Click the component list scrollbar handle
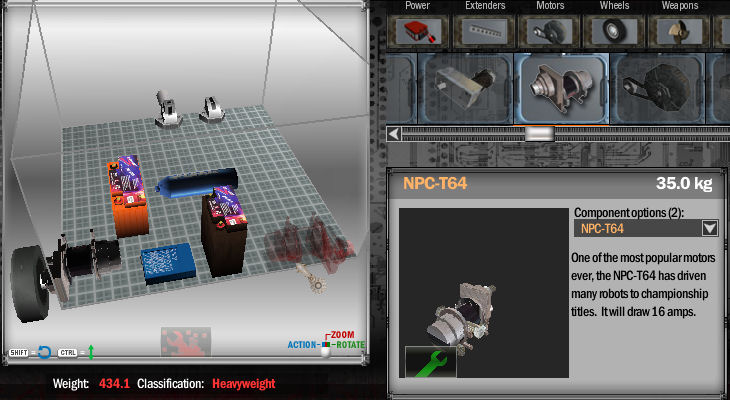The image size is (730, 400). tap(540, 134)
